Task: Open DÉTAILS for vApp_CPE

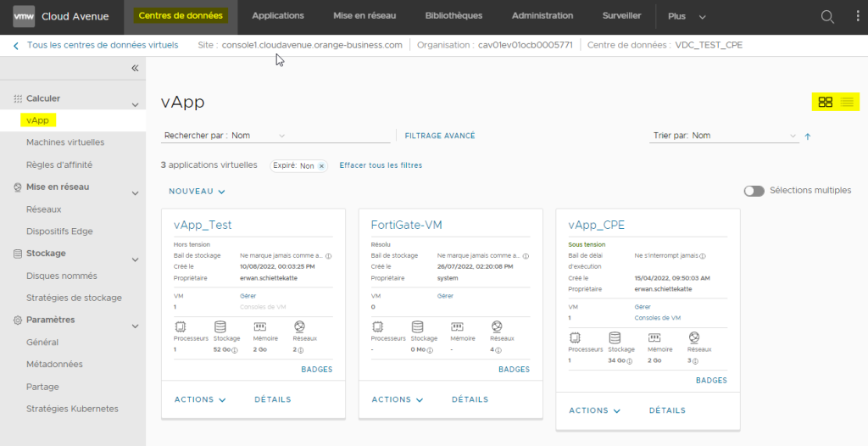Action: pyautogui.click(x=668, y=410)
